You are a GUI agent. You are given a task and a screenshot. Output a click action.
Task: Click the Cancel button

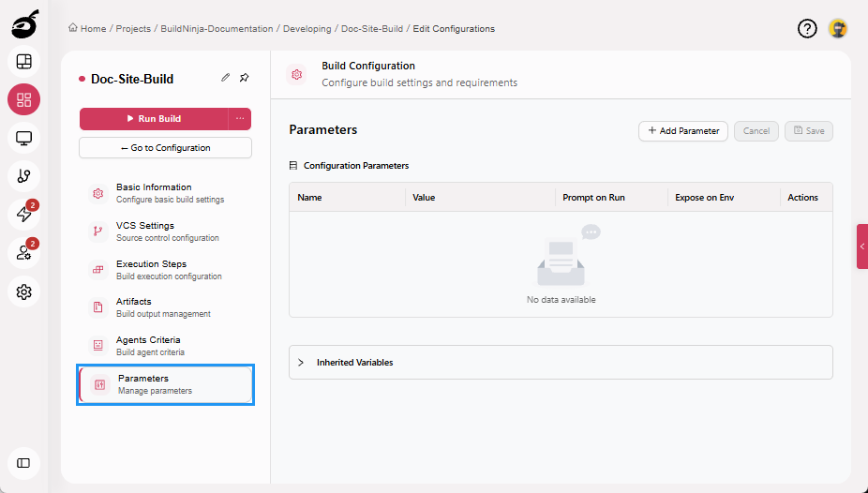pos(756,131)
